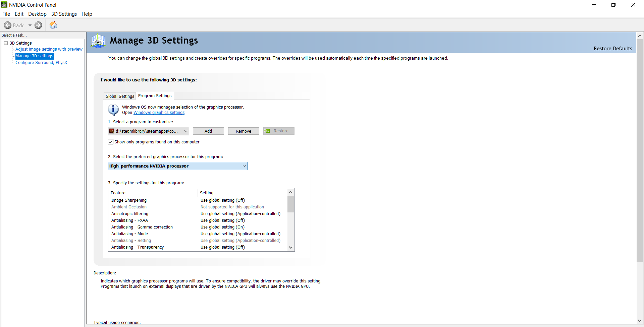
Task: Click the Back arrow icon
Action: coord(8,25)
